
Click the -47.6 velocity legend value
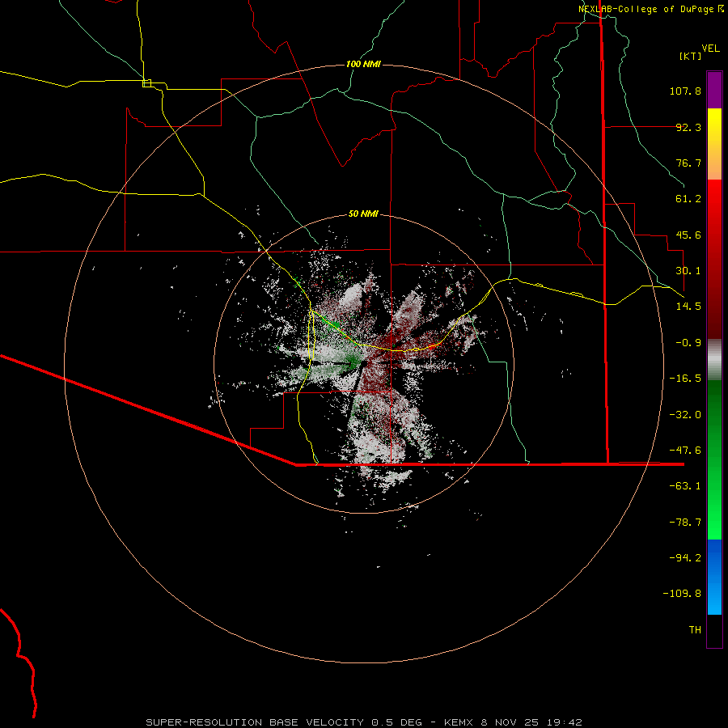click(685, 451)
